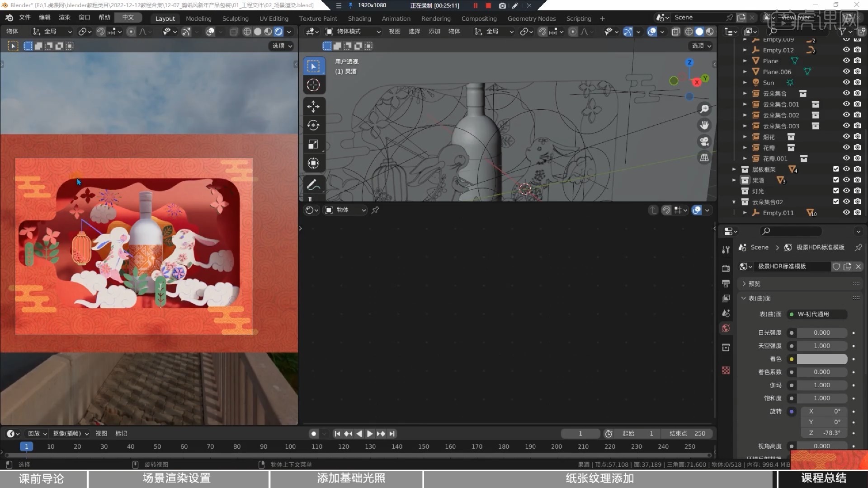Switch perspective/orthographic grid gizmo
This screenshot has height=488, width=868.
(704, 158)
